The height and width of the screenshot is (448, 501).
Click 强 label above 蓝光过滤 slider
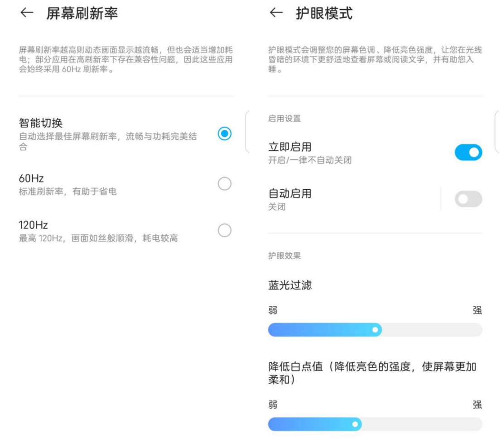[x=477, y=310]
